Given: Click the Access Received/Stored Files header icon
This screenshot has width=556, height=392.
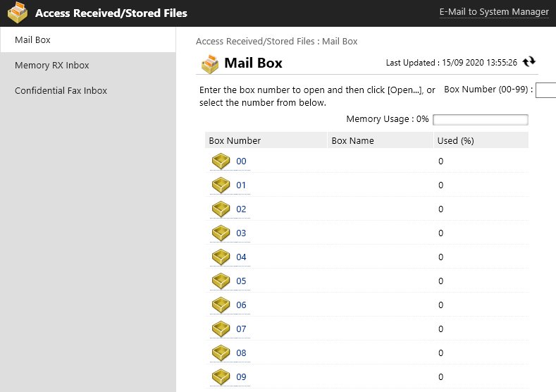Looking at the screenshot, I should pyautogui.click(x=18, y=13).
